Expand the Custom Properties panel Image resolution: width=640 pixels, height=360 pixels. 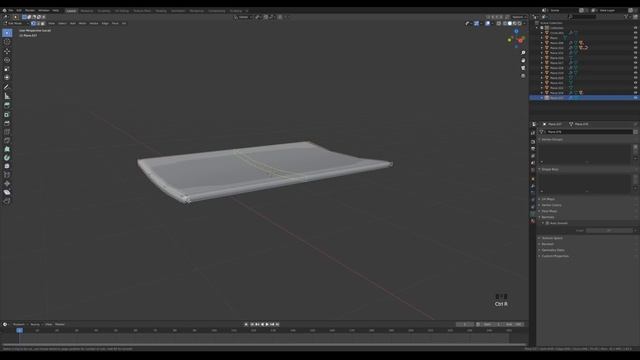click(555, 256)
